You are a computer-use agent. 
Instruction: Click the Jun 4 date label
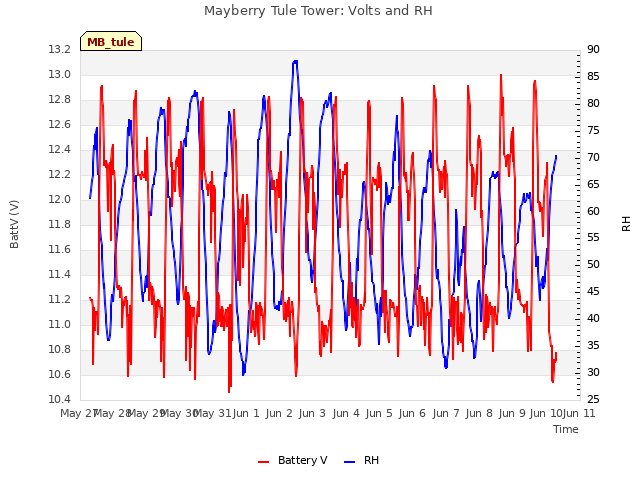coord(346,414)
